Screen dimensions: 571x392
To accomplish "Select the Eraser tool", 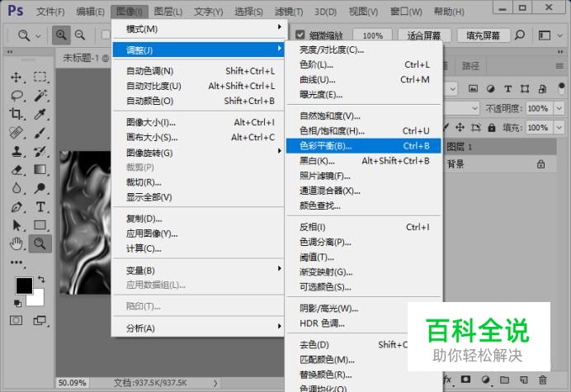I will (x=17, y=170).
